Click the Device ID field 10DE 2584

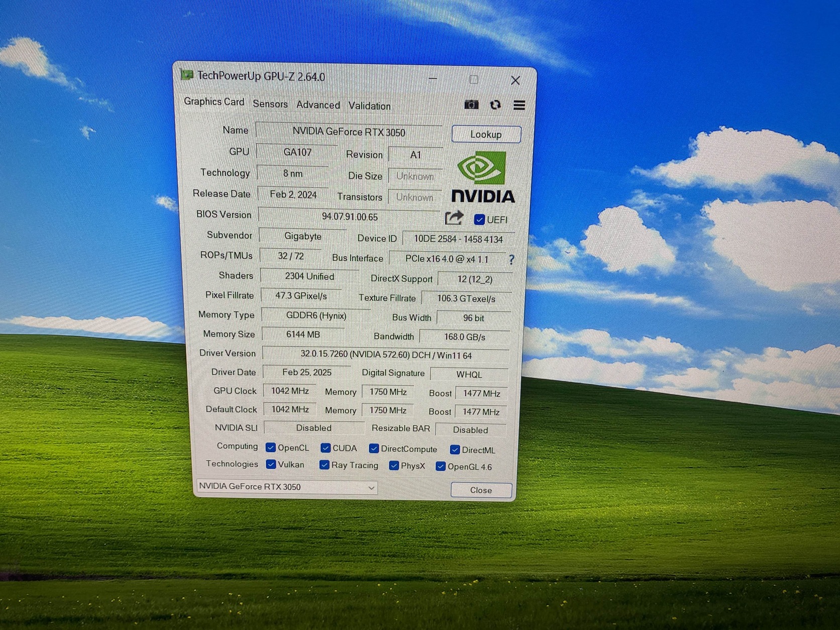tap(458, 239)
